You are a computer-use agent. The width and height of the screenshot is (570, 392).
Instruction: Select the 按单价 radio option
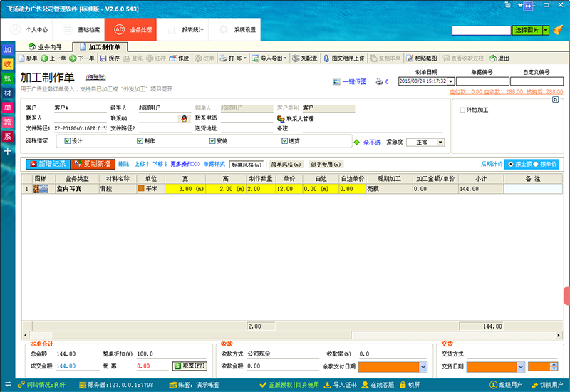(534, 164)
